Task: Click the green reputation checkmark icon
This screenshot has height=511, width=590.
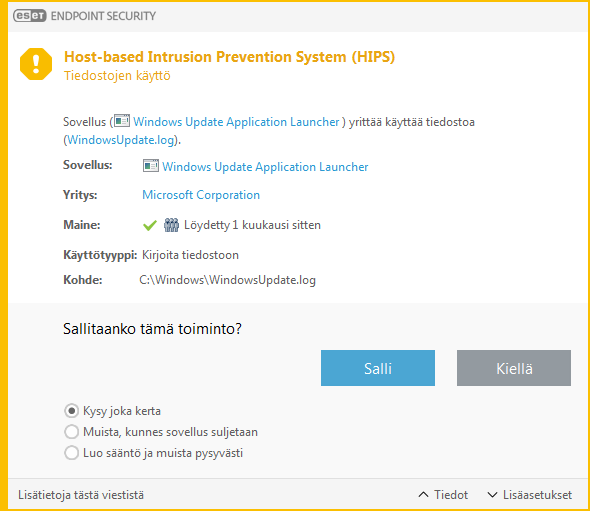Action: 150,225
